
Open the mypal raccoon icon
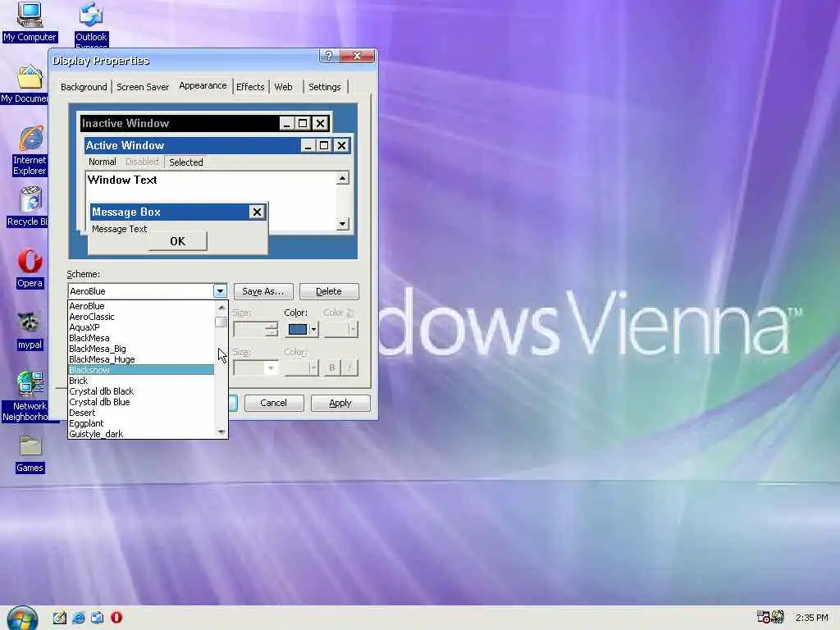coord(30,323)
